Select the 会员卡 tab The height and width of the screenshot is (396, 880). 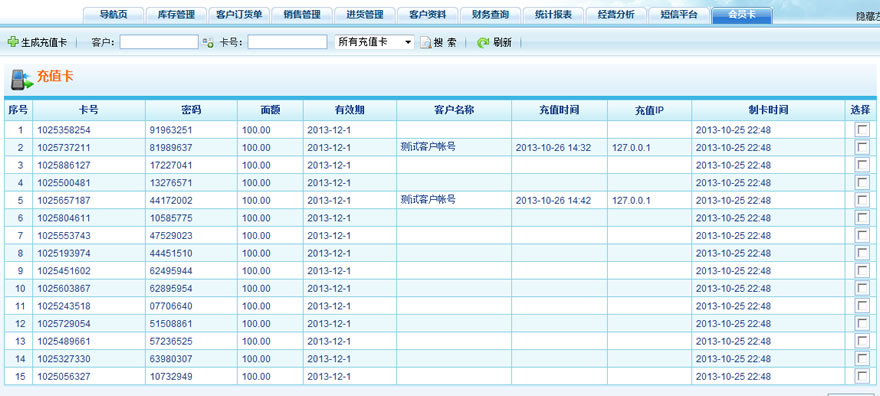(x=742, y=16)
